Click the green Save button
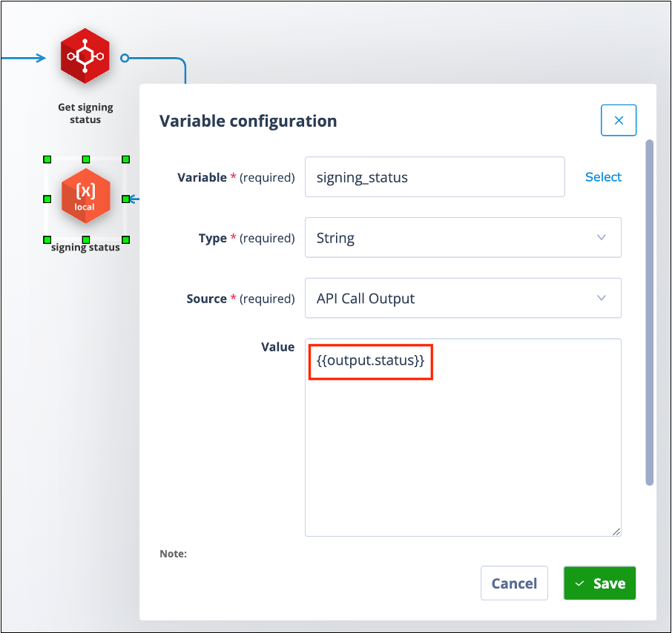The image size is (672, 633). 599,583
